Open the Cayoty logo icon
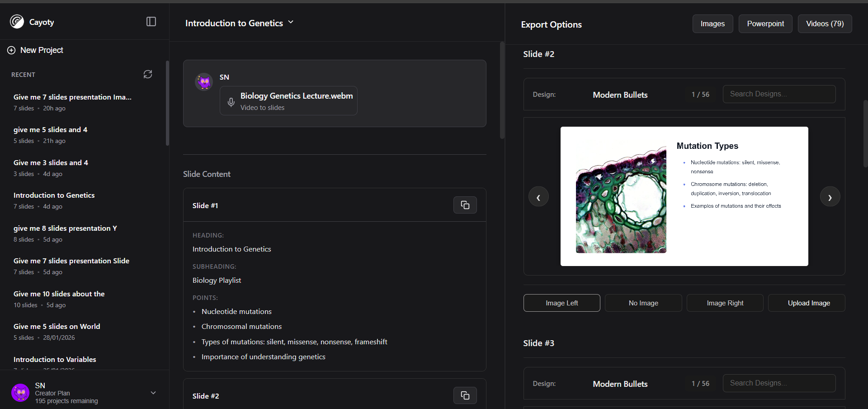 pos(16,22)
